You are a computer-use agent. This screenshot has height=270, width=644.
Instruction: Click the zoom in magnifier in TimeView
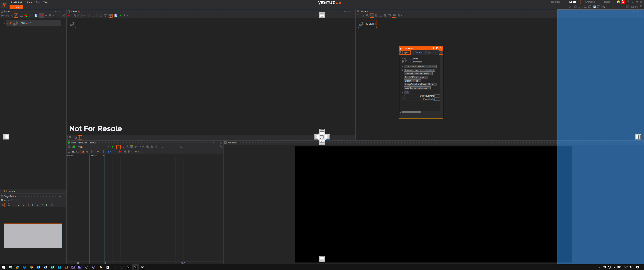pyautogui.click(x=148, y=147)
